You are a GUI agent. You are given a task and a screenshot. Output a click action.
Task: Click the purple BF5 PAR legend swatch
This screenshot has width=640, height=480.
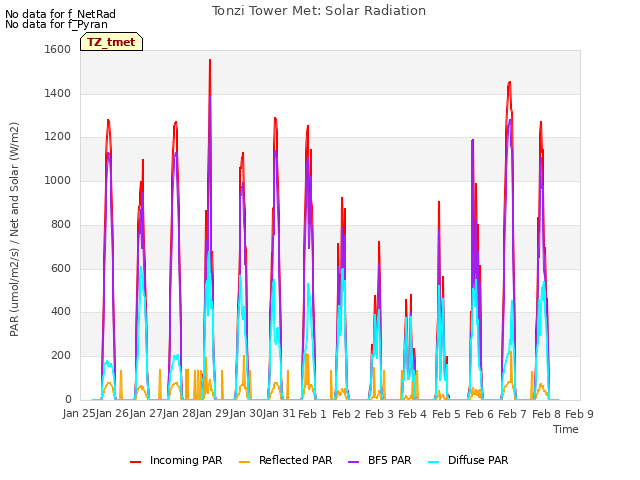[353, 462]
